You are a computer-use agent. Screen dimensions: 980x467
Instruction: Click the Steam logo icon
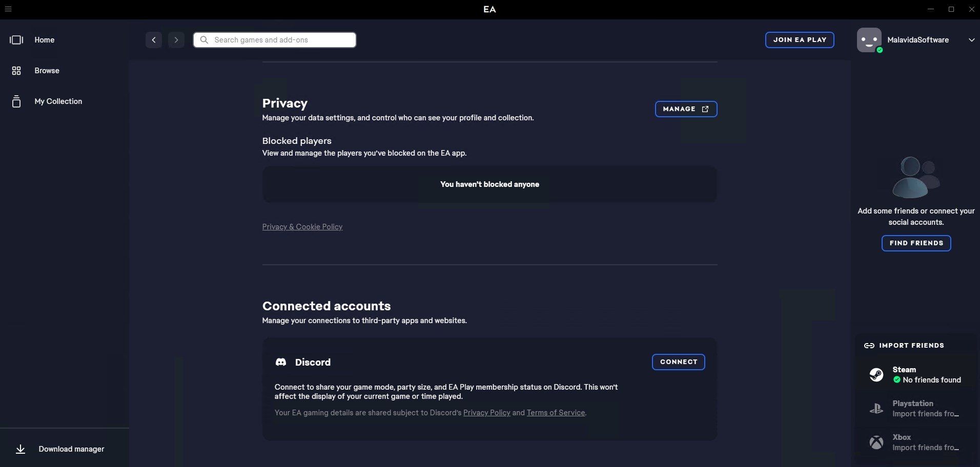[876, 375]
